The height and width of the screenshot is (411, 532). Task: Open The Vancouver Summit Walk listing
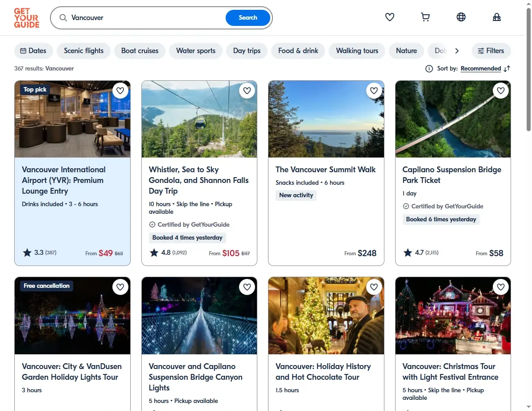(326, 170)
